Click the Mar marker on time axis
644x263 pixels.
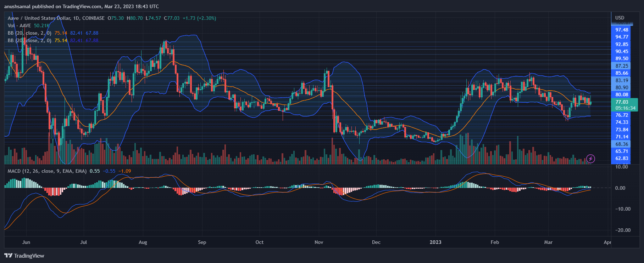(x=548, y=242)
